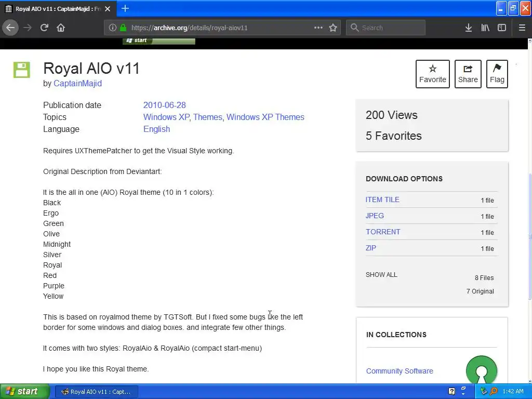Open the 2010-06-28 publication date link
Screen dimensions: 532x399
click(165, 105)
